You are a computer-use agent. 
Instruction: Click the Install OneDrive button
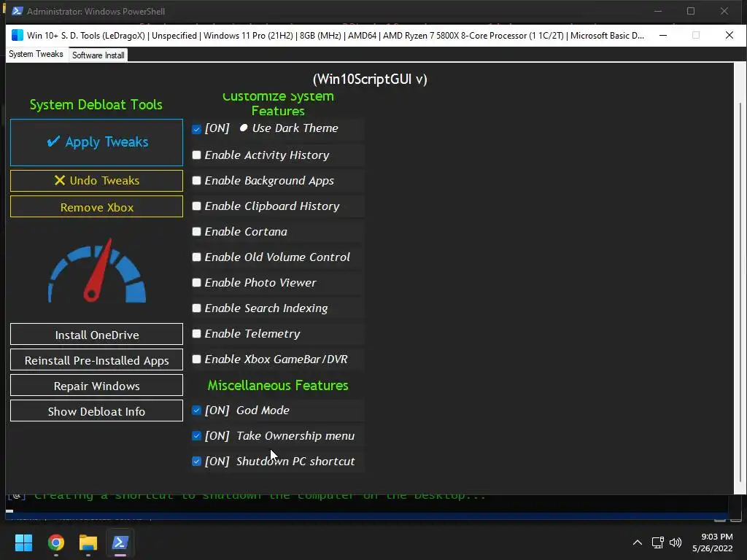pyautogui.click(x=97, y=334)
